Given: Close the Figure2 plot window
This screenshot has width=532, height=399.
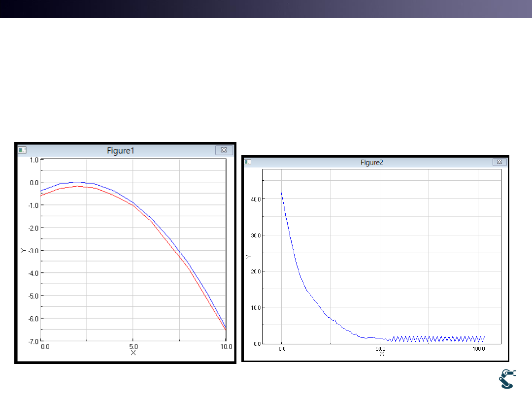Looking at the screenshot, I should [x=499, y=162].
